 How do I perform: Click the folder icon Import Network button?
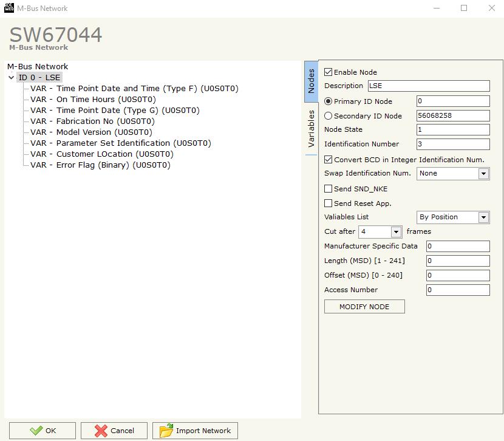coord(195,431)
